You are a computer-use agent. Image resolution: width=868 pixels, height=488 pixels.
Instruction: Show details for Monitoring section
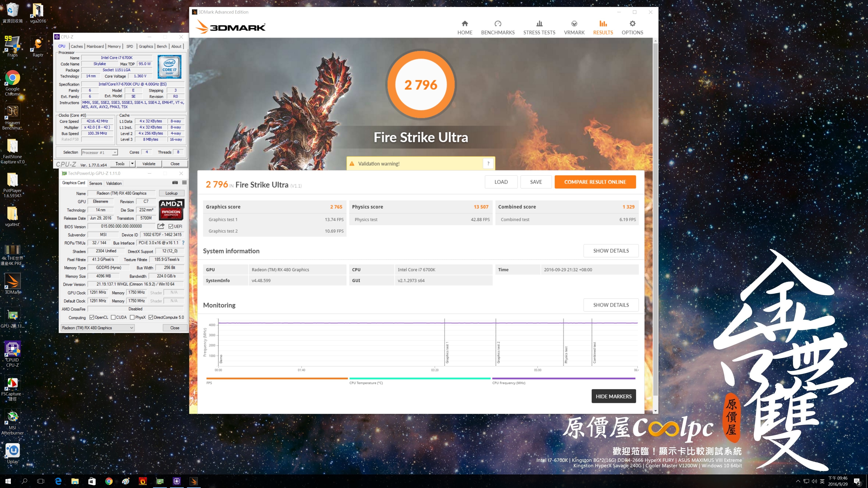tap(611, 305)
